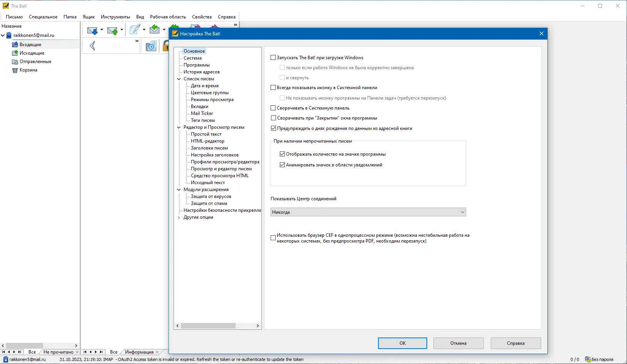Screen dimensions: 627x364
Task: Click the raikkonen5@mail.ru account mailbox icon
Action: [9, 35]
